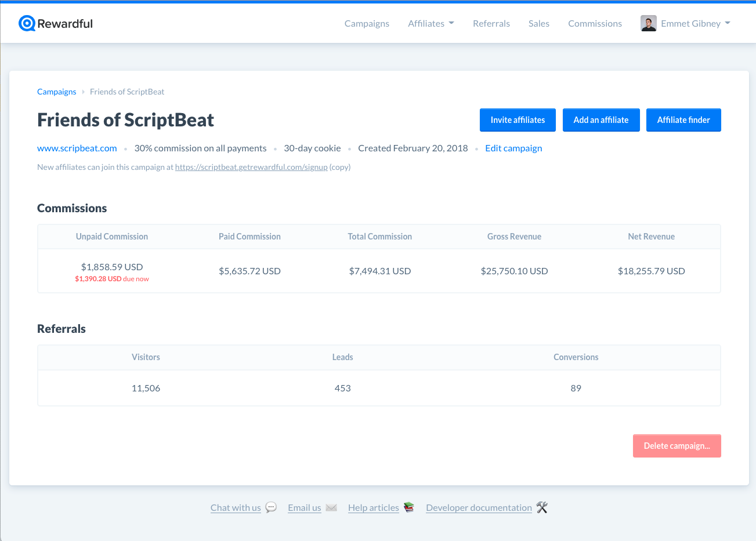Click the books icon beside Help articles

click(409, 507)
